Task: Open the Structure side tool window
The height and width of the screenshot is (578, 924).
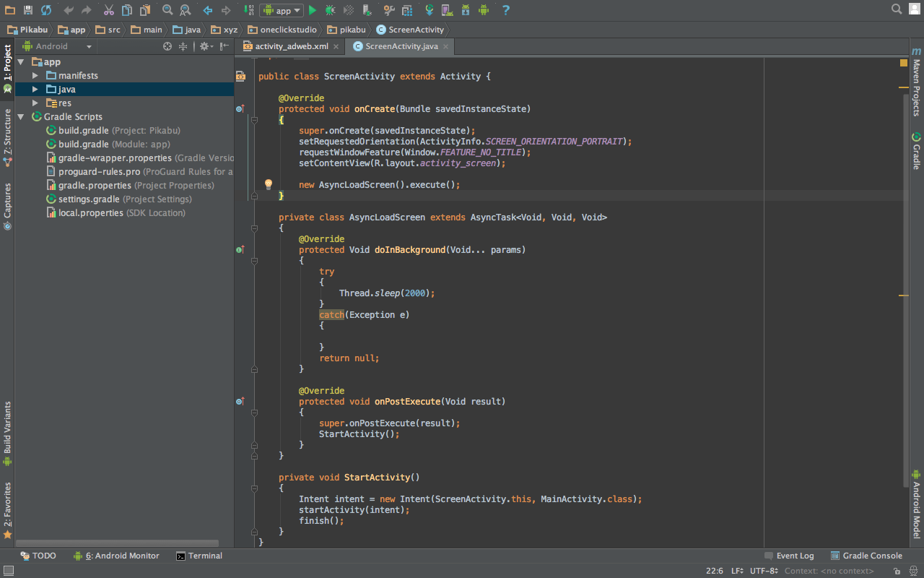Action: point(7,137)
